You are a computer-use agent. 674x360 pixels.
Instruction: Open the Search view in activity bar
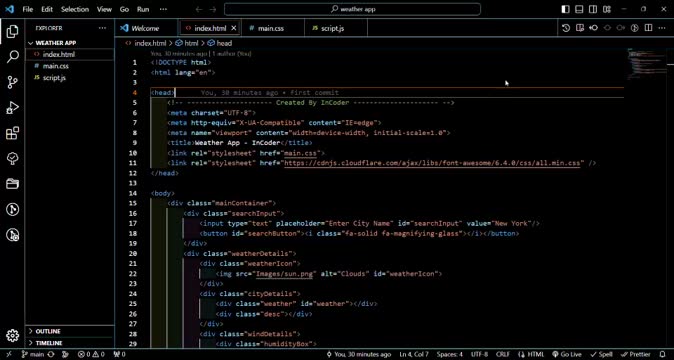tap(12, 56)
